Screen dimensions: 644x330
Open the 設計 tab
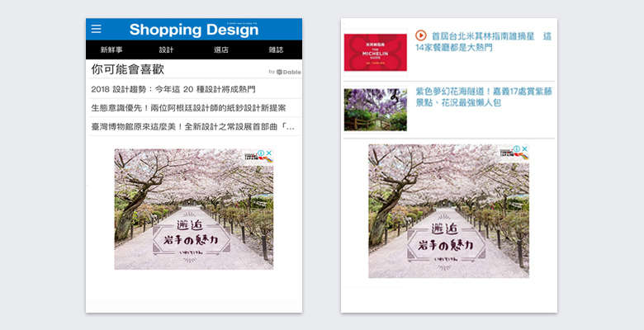click(x=166, y=50)
